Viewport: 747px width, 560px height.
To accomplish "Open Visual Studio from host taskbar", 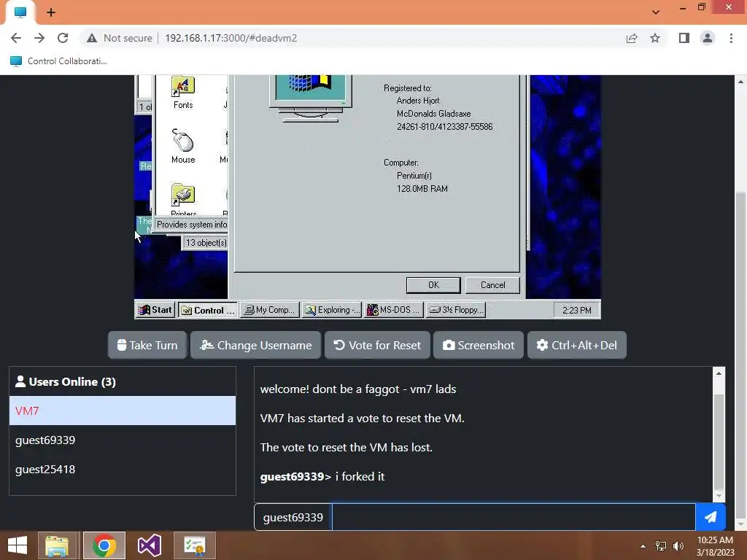I will [x=149, y=545].
